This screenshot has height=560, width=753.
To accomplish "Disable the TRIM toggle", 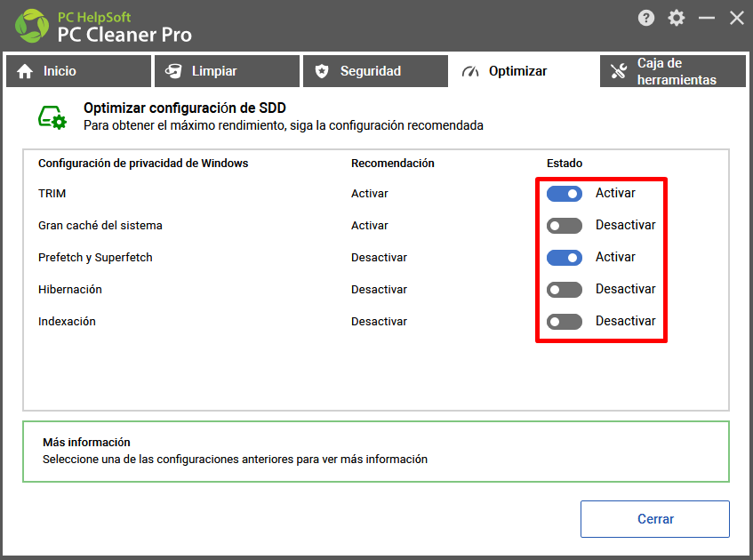I will (x=565, y=194).
